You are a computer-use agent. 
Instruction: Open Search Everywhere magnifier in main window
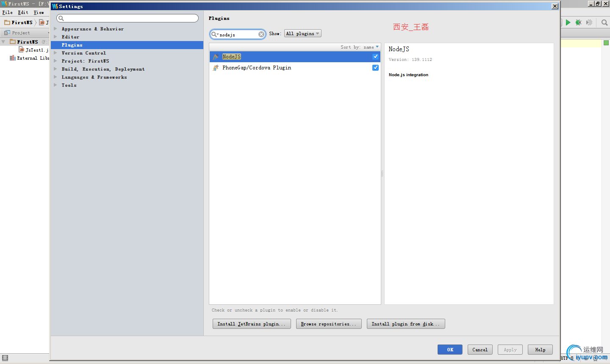tap(604, 22)
